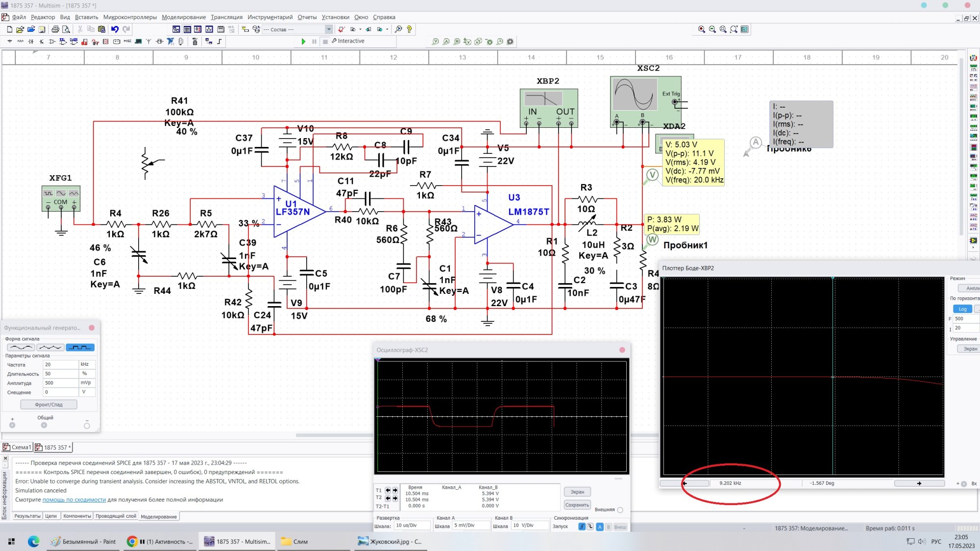Click the Print toolbar icon
The height and width of the screenshot is (551, 980).
(x=55, y=29)
